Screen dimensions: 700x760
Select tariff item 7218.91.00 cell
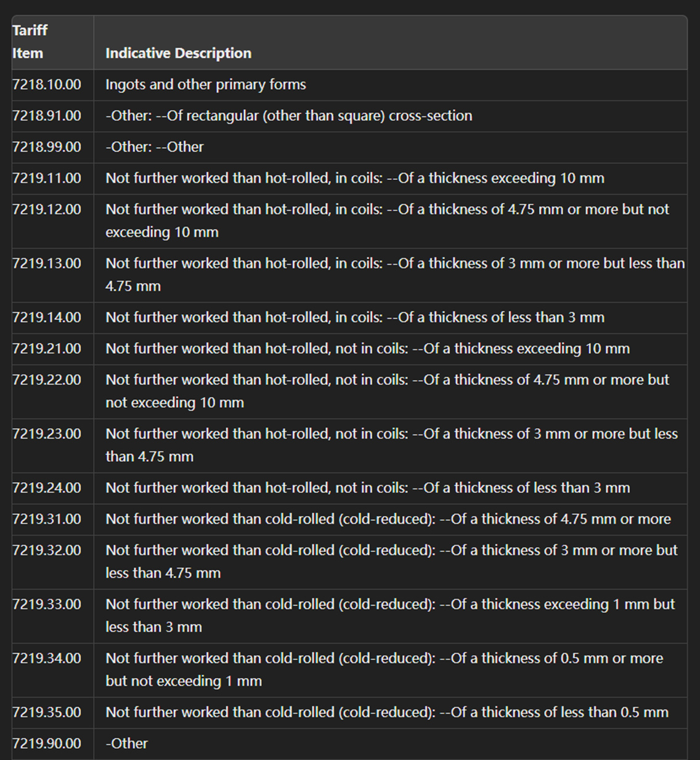[x=47, y=116]
